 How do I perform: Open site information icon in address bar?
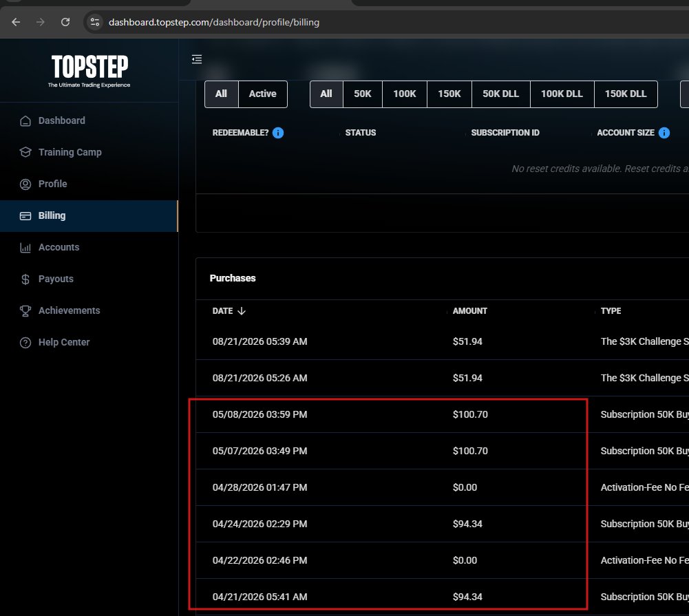94,22
